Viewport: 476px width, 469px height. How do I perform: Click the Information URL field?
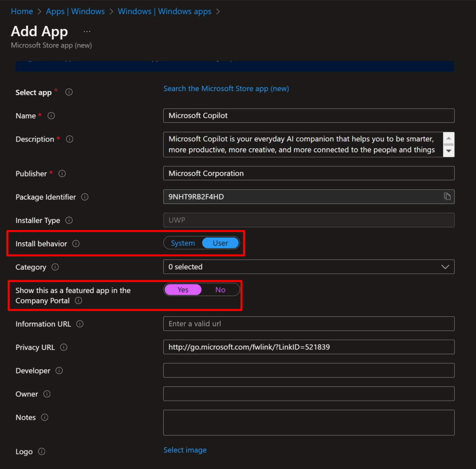click(x=309, y=323)
